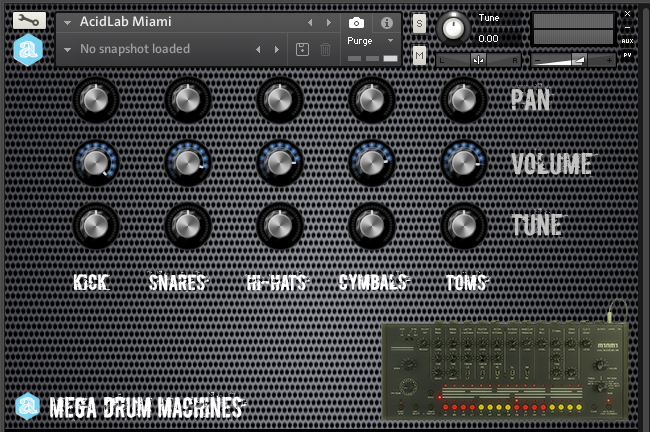Click the Hi-Hats pan knob
This screenshot has height=432, width=650.
click(280, 100)
